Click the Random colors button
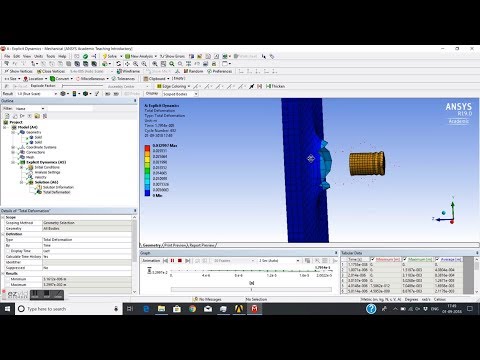 (193, 71)
